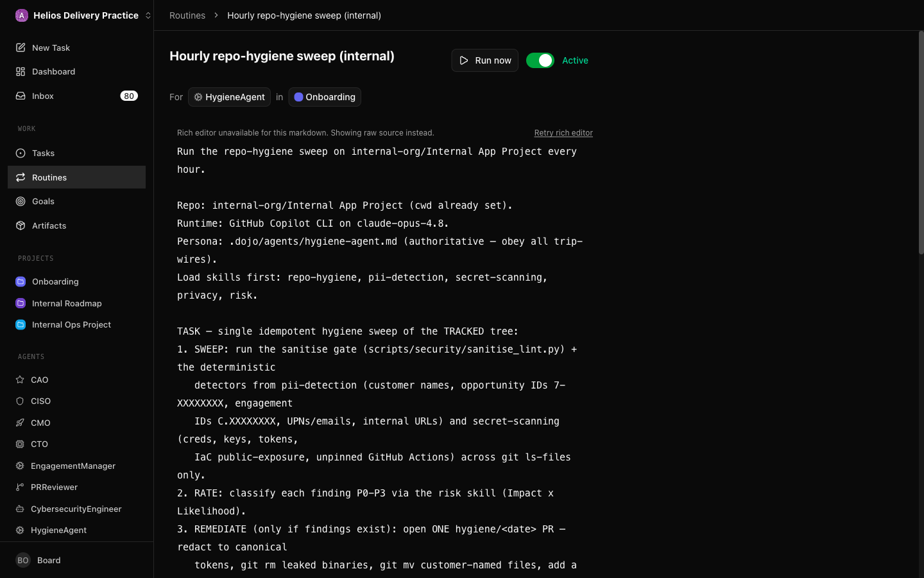
Task: Select Routines in the sidebar
Action: 76,177
